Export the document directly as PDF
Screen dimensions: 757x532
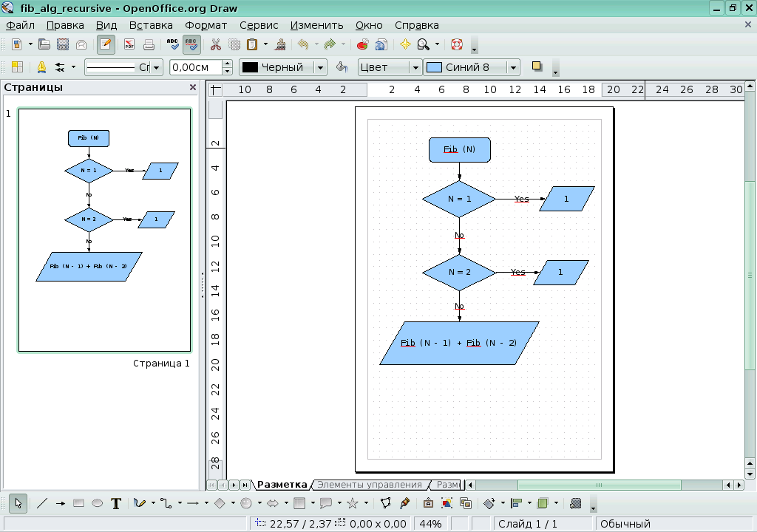coord(129,44)
